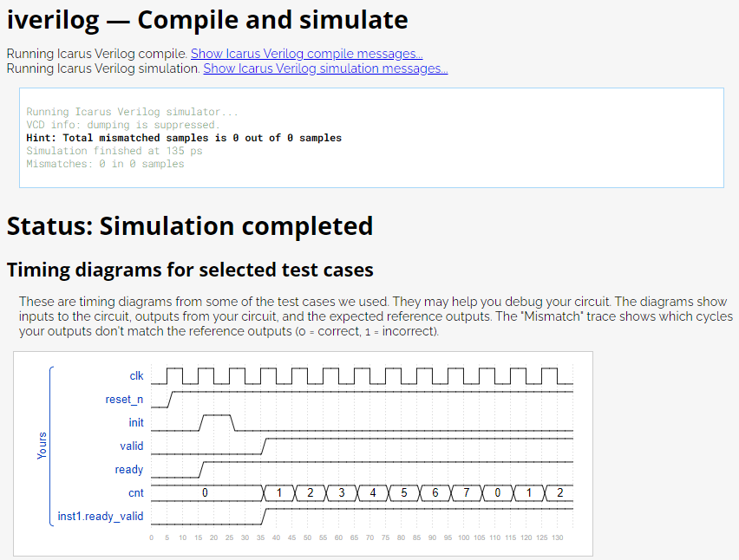Click the 'init' signal label

(135, 422)
